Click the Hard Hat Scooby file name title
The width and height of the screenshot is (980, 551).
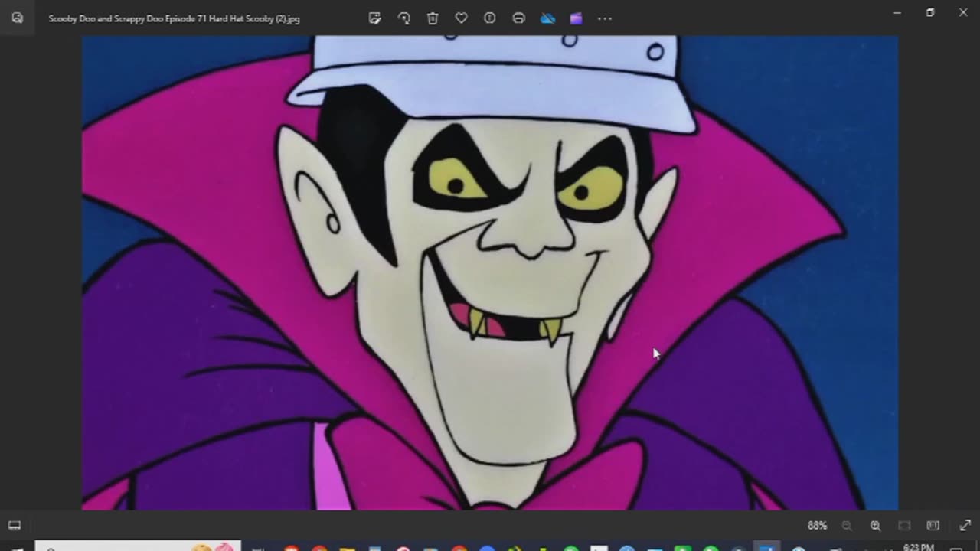174,18
